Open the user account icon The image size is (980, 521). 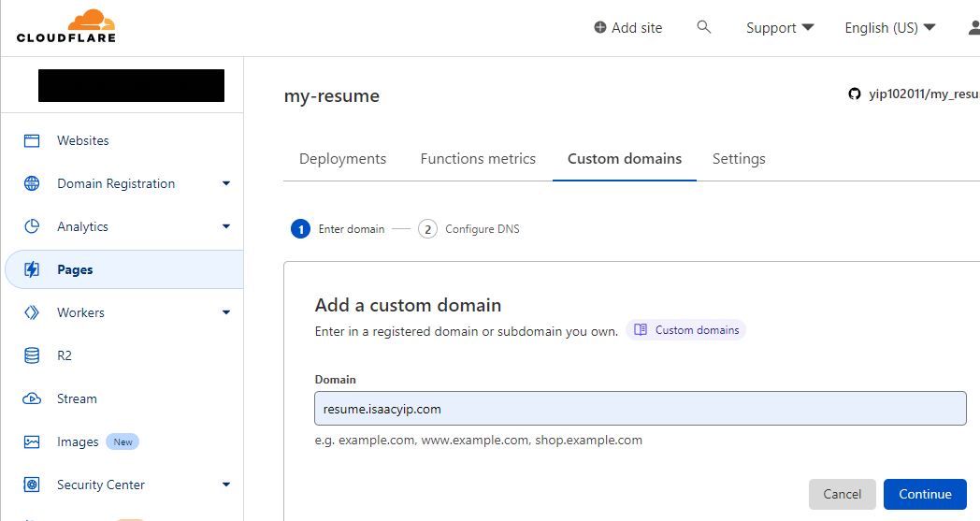tap(973, 27)
